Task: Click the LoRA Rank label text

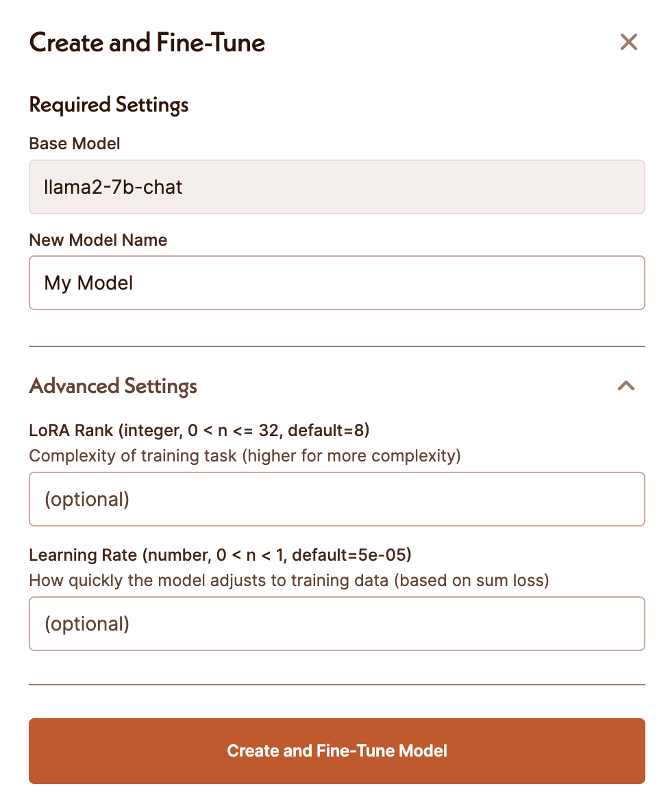Action: [199, 431]
